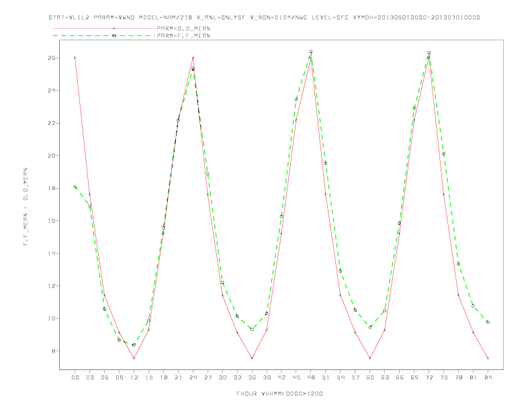Click y-axis tick label 24
532x411 pixels.
coord(52,91)
